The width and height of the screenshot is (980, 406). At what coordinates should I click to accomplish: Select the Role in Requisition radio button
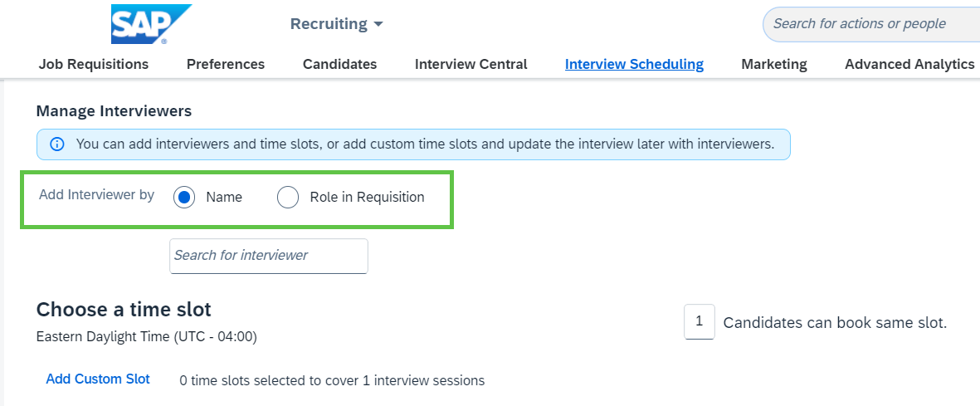pyautogui.click(x=287, y=197)
